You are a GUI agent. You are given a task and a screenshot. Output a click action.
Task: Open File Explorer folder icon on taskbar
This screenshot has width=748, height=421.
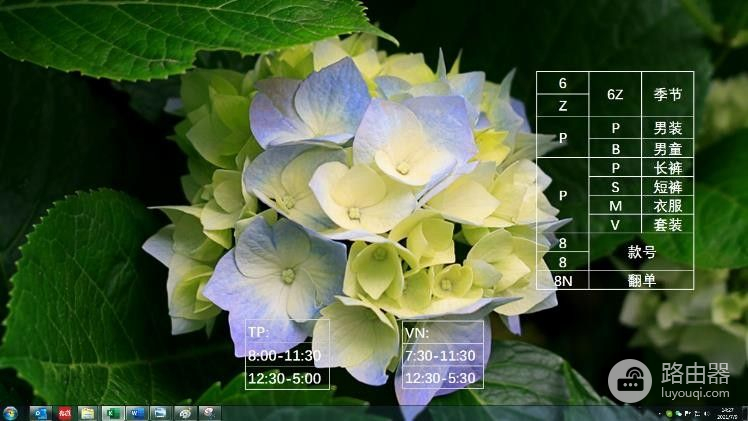[88, 413]
